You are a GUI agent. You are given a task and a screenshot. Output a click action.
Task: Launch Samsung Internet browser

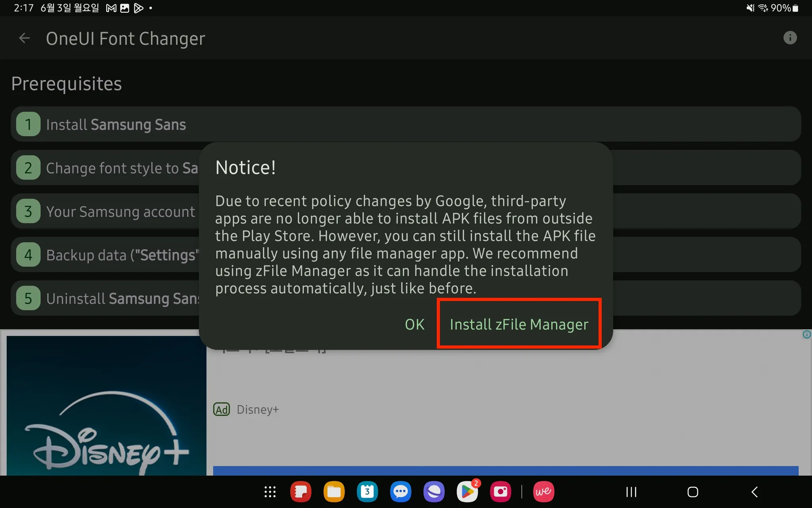(x=434, y=492)
